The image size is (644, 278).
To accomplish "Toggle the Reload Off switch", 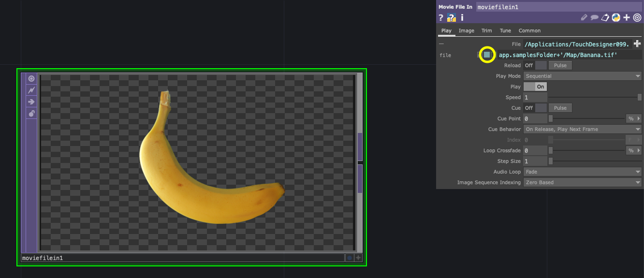I will (535, 65).
